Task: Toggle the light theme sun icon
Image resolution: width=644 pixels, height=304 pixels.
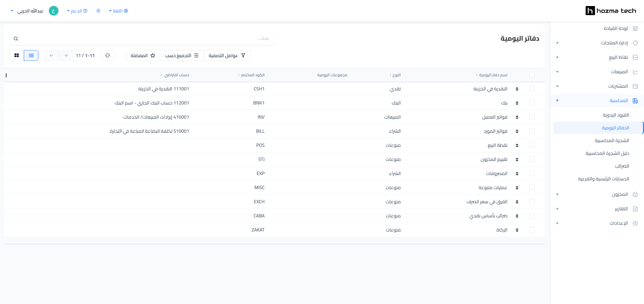Action: coord(98,11)
